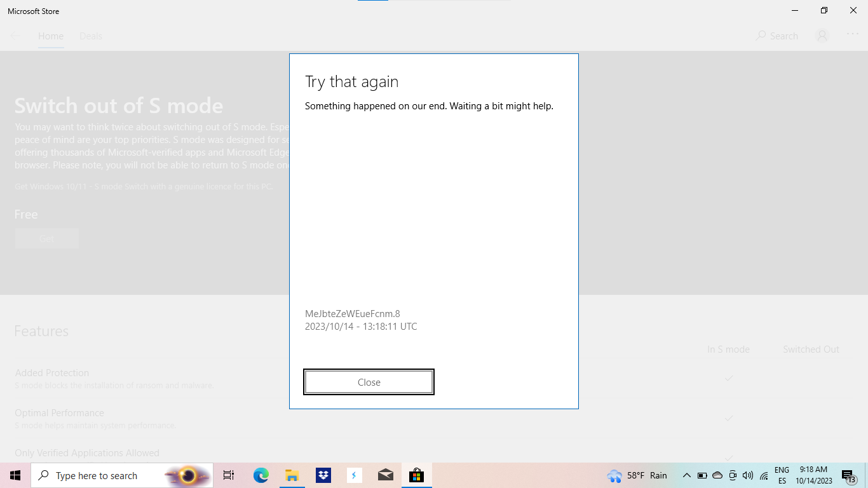Click the Features section heading
This screenshot has width=868, height=488.
pyautogui.click(x=41, y=331)
